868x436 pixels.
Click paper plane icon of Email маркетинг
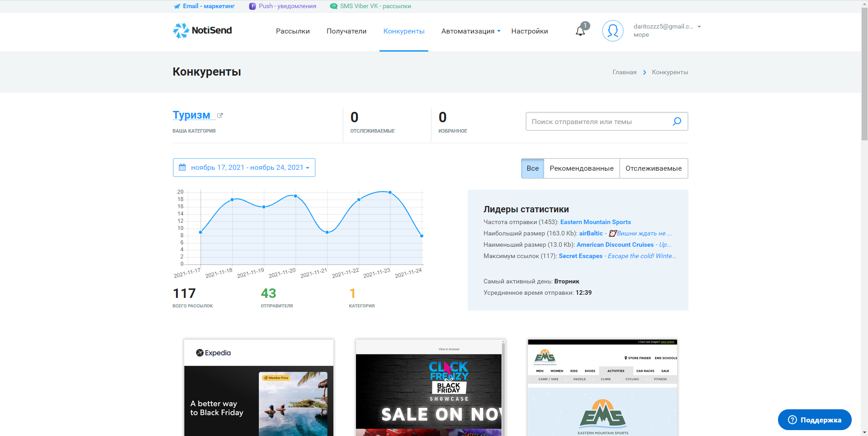[177, 6]
